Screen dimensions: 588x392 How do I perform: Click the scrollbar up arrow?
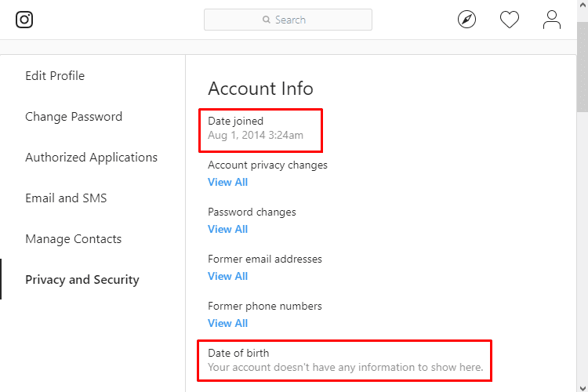pos(583,5)
